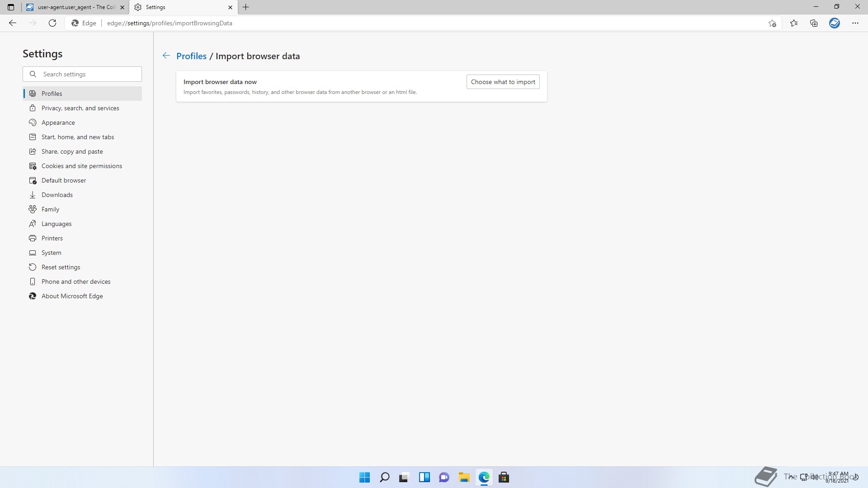Viewport: 868px width, 488px height.
Task: Open Settings and more ellipsis menu
Action: tap(855, 23)
